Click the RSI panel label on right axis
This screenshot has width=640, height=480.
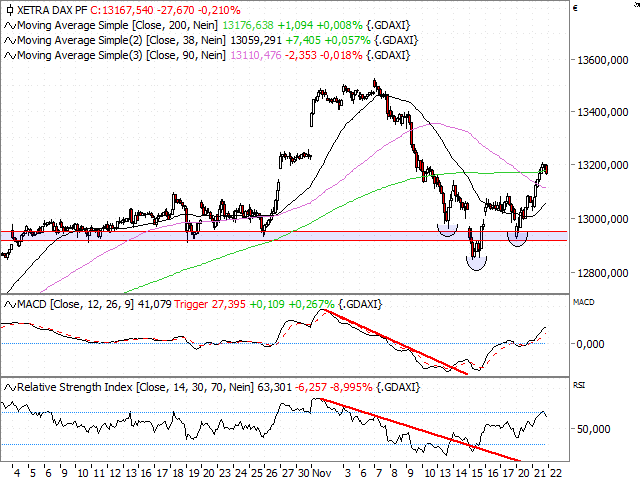[579, 385]
